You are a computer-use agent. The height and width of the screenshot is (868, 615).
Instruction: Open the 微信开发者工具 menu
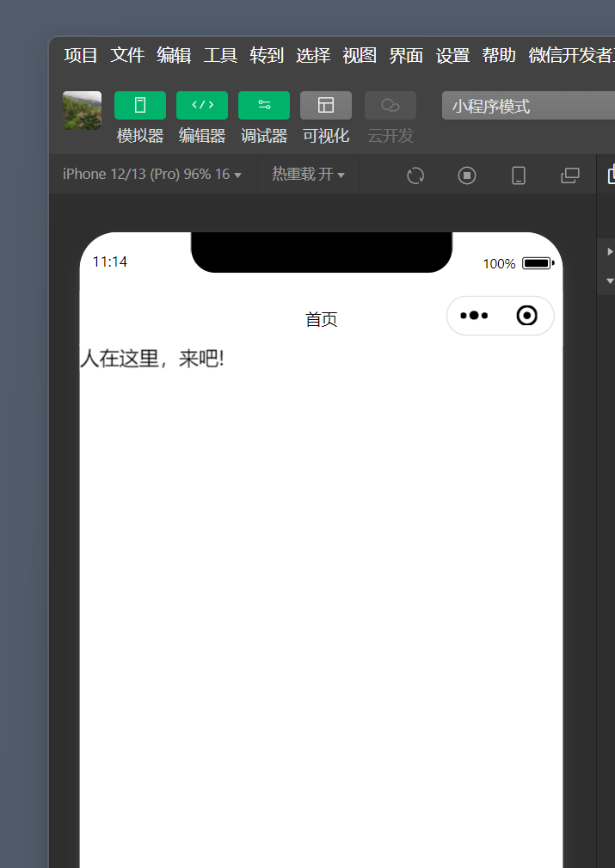coord(571,55)
